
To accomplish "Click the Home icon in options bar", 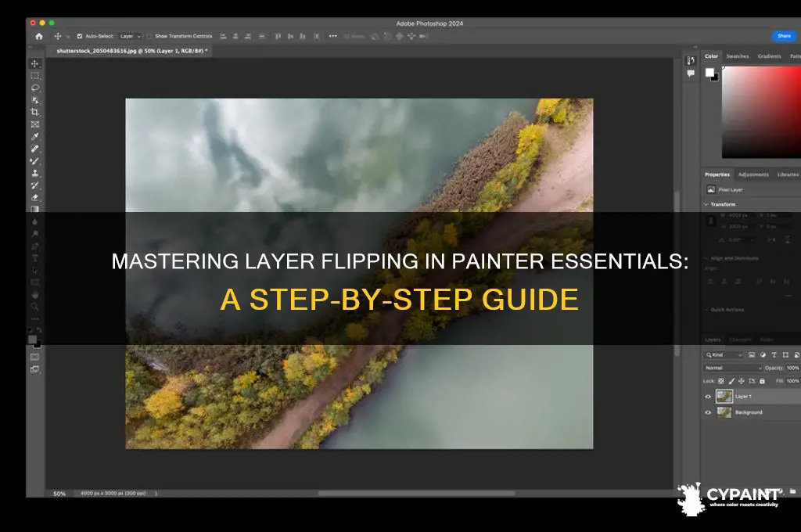I will click(x=39, y=36).
